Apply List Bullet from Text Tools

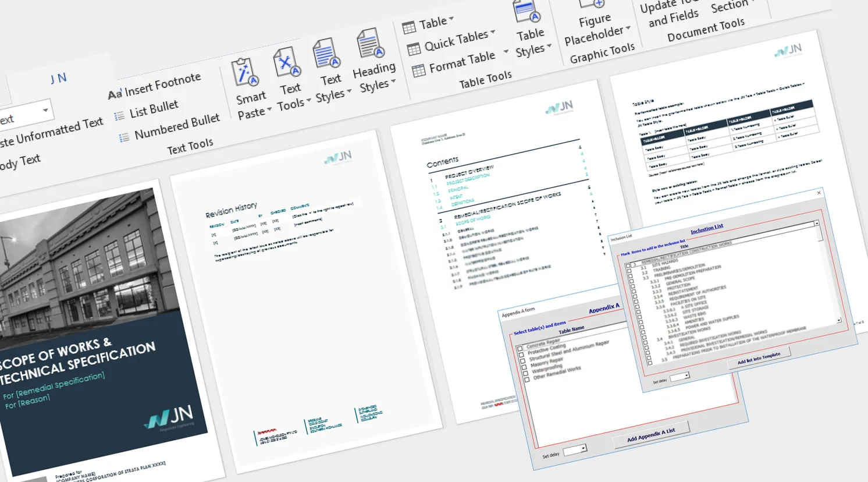(148, 110)
